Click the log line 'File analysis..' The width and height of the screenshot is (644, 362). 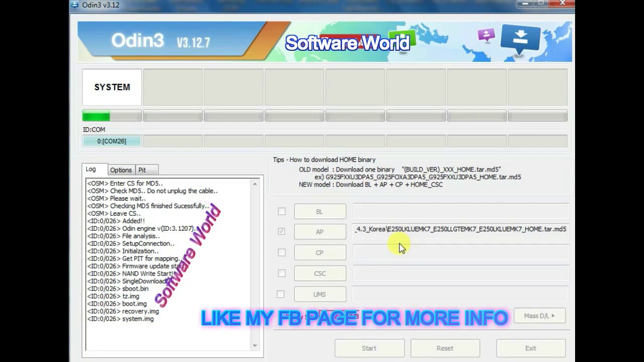click(x=123, y=236)
